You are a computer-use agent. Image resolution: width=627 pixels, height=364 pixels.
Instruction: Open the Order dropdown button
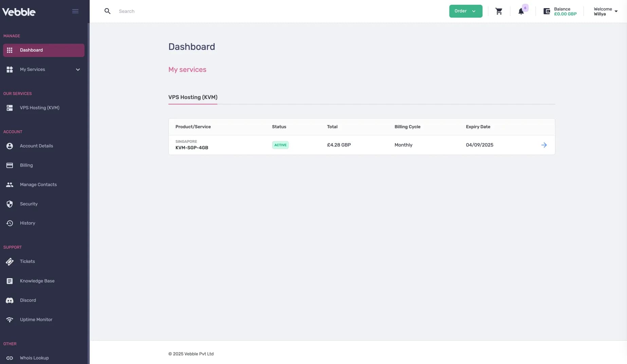pos(465,11)
